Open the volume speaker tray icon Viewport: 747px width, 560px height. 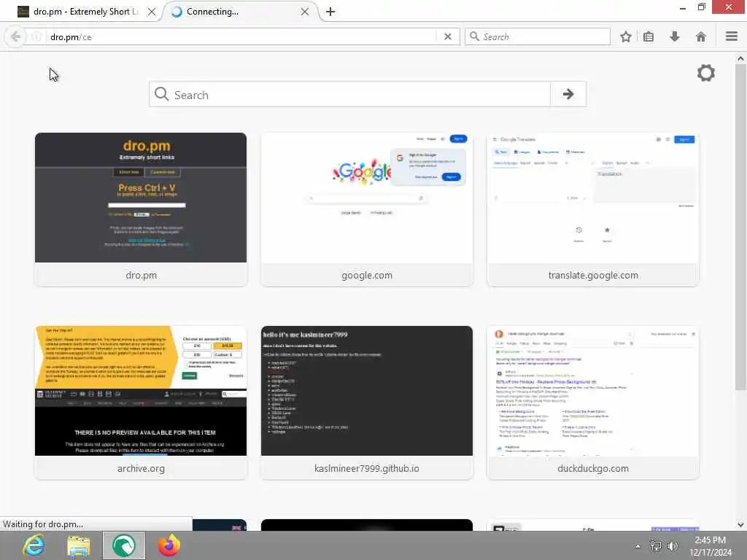(672, 546)
